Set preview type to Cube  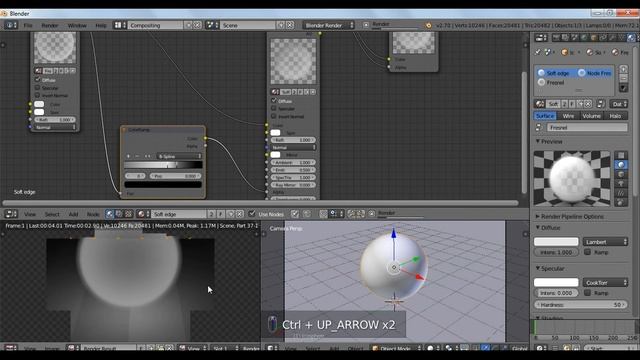coord(621,174)
